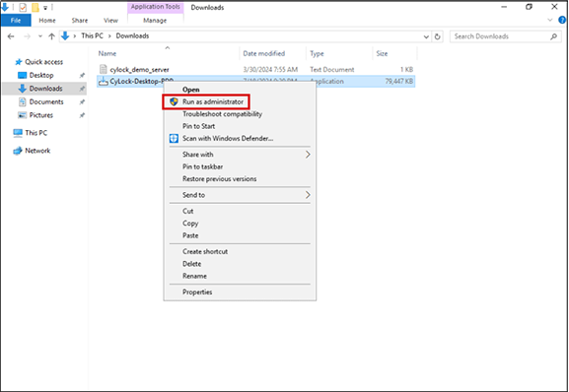Sort by the Type column header
The width and height of the screenshot is (569, 392).
[x=317, y=53]
